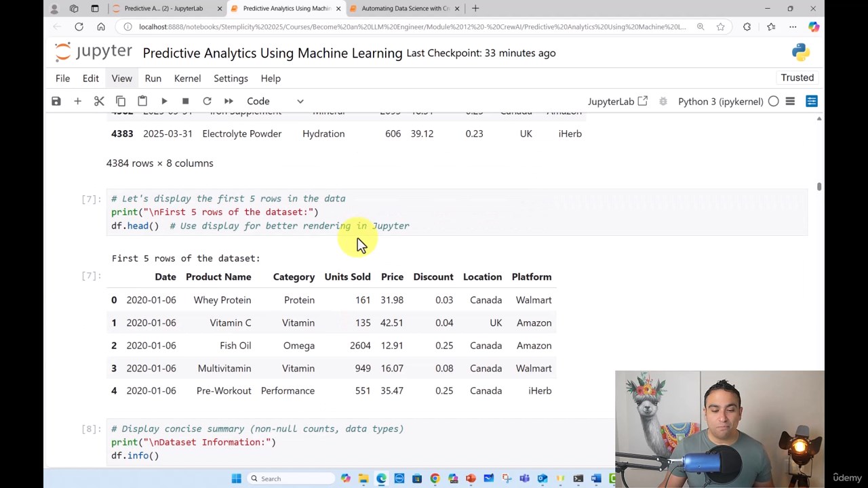Open Microsoft Teams from the taskbar
Image resolution: width=868 pixels, height=488 pixels.
coord(524,479)
